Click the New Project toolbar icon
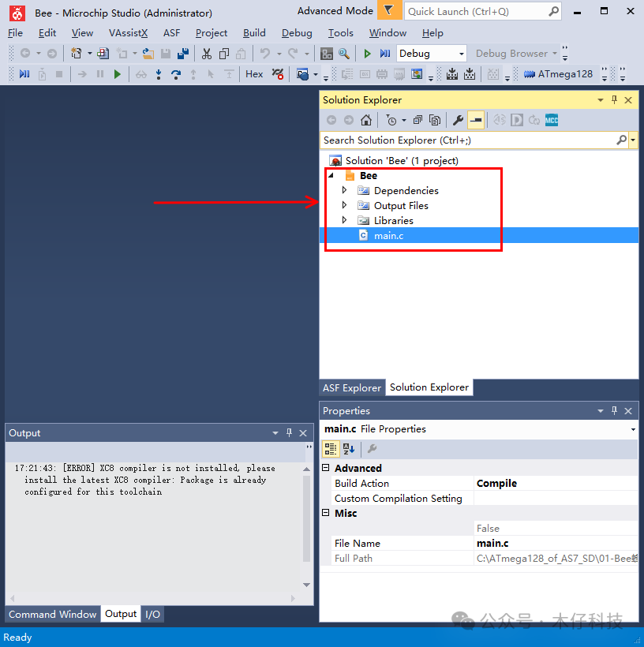Viewport: 644px width, 647px height. [x=77, y=53]
